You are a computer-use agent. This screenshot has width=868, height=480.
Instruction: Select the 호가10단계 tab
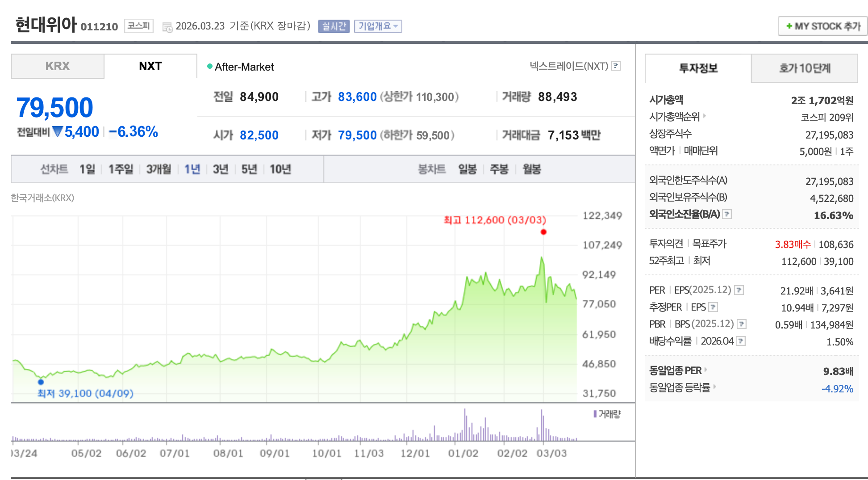[x=805, y=68]
